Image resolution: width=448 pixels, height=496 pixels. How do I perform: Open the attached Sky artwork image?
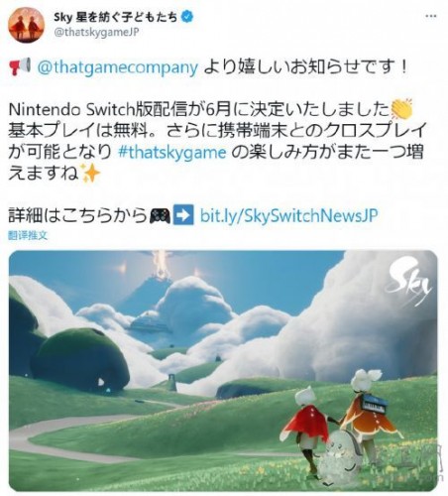(223, 371)
